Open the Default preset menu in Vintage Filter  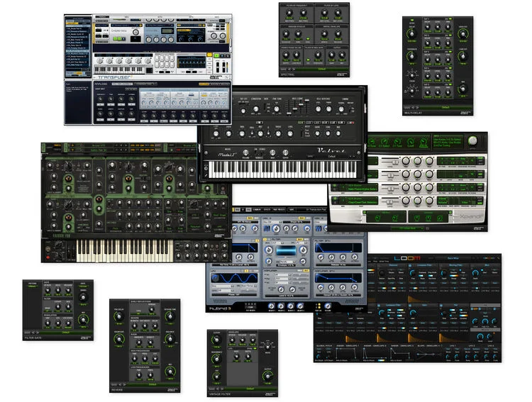click(x=250, y=389)
